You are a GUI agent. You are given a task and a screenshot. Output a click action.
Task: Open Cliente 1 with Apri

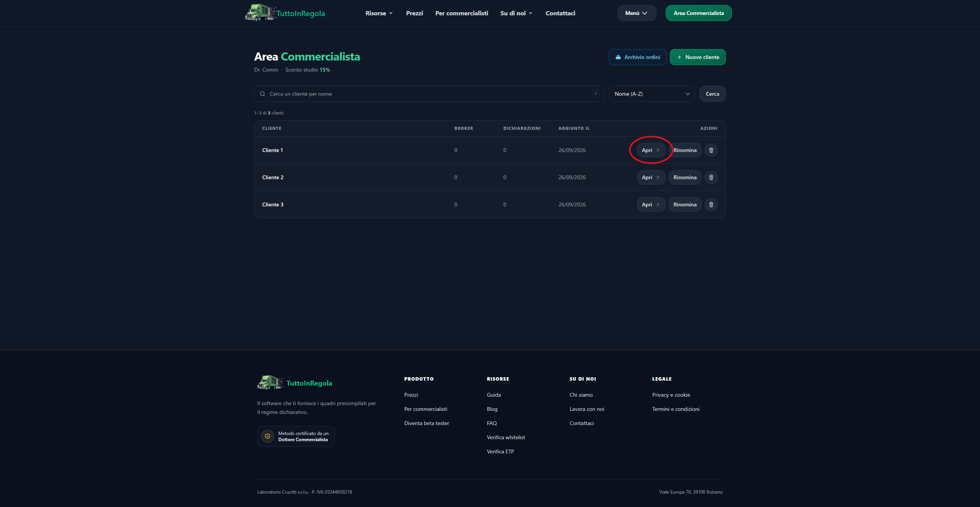[651, 150]
